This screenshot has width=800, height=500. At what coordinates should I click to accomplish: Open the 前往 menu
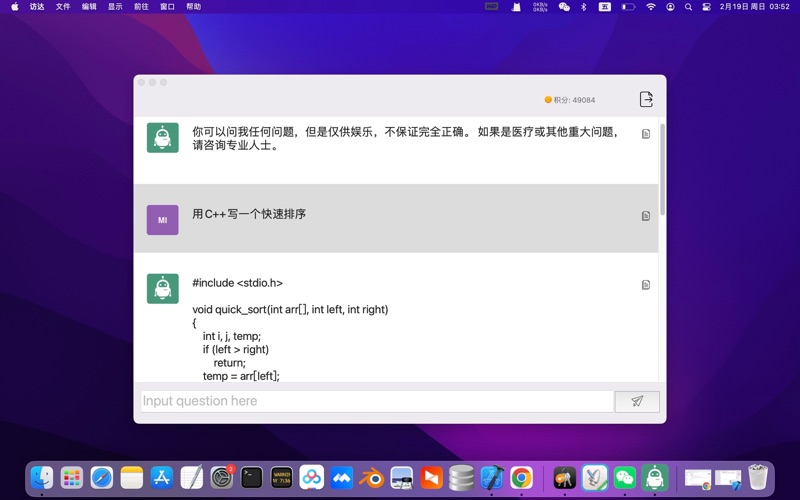coord(141,7)
